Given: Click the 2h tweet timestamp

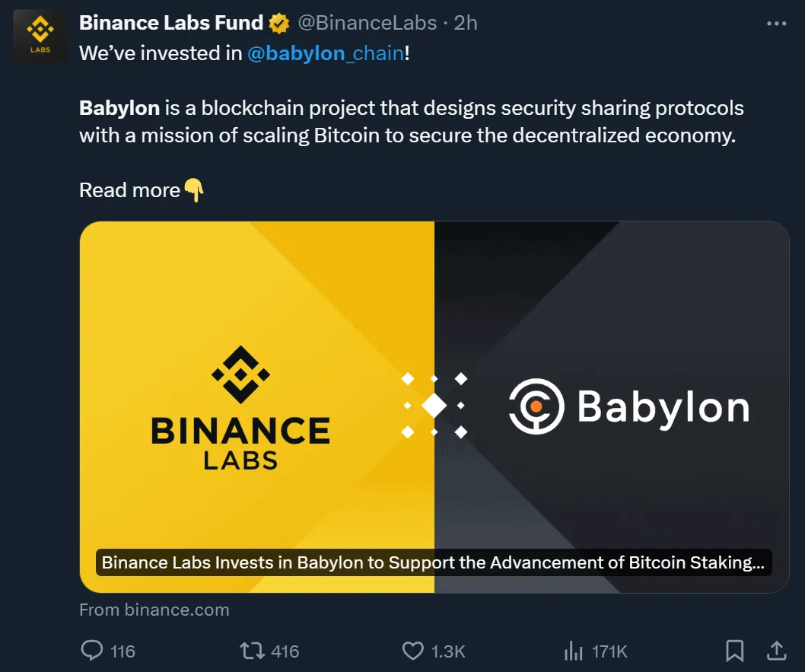Looking at the screenshot, I should click(466, 24).
